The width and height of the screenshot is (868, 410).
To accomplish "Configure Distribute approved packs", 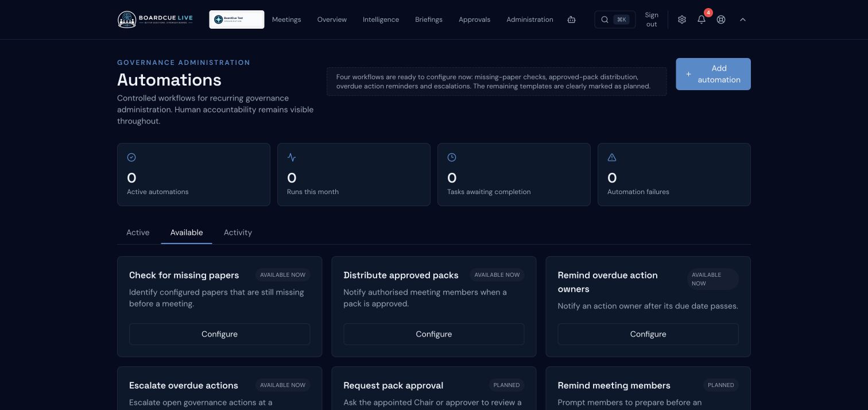I will point(433,334).
